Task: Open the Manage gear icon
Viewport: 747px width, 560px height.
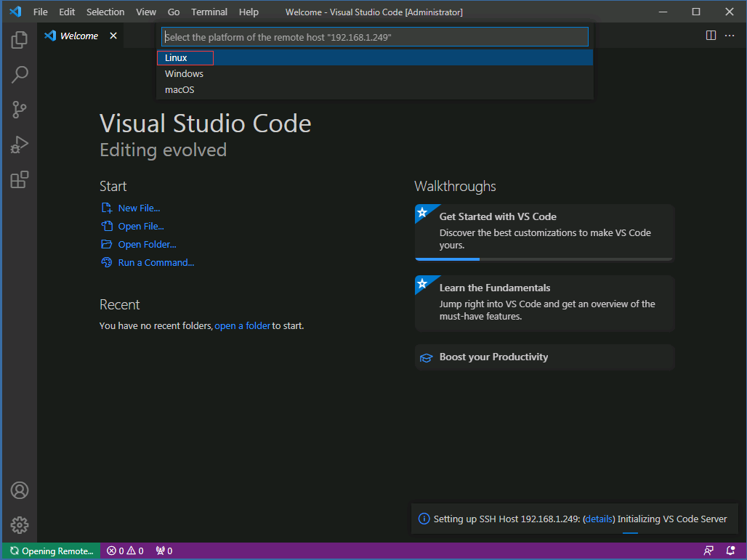Action: tap(20, 525)
